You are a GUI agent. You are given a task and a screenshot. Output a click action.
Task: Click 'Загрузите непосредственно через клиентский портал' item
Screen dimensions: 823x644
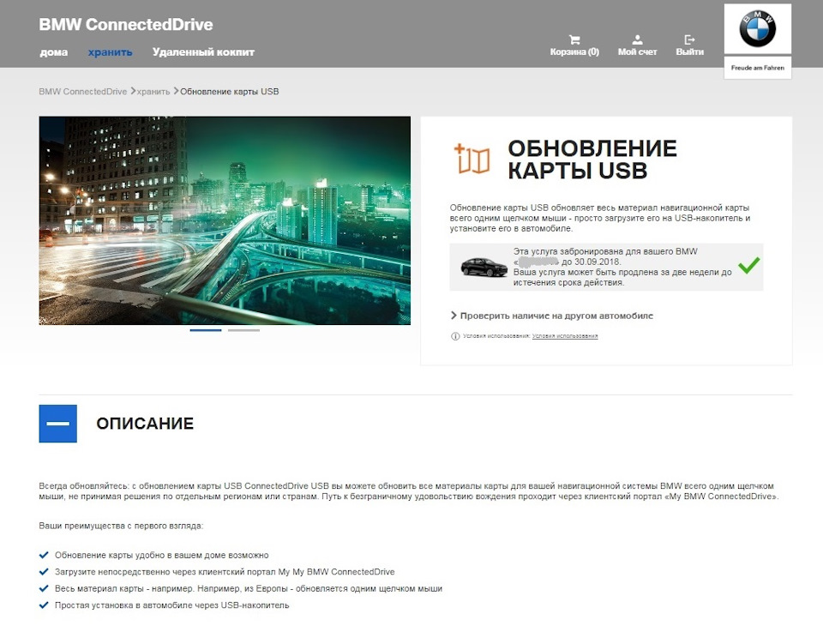coord(225,572)
